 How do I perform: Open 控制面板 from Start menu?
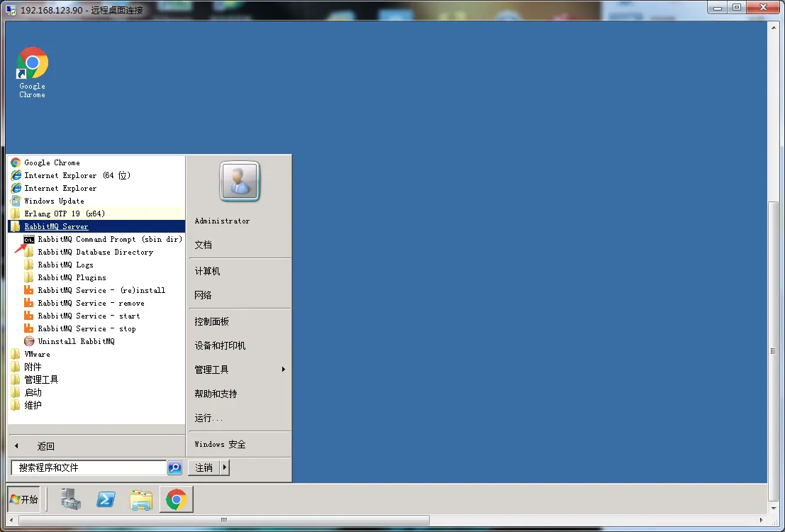click(240, 321)
